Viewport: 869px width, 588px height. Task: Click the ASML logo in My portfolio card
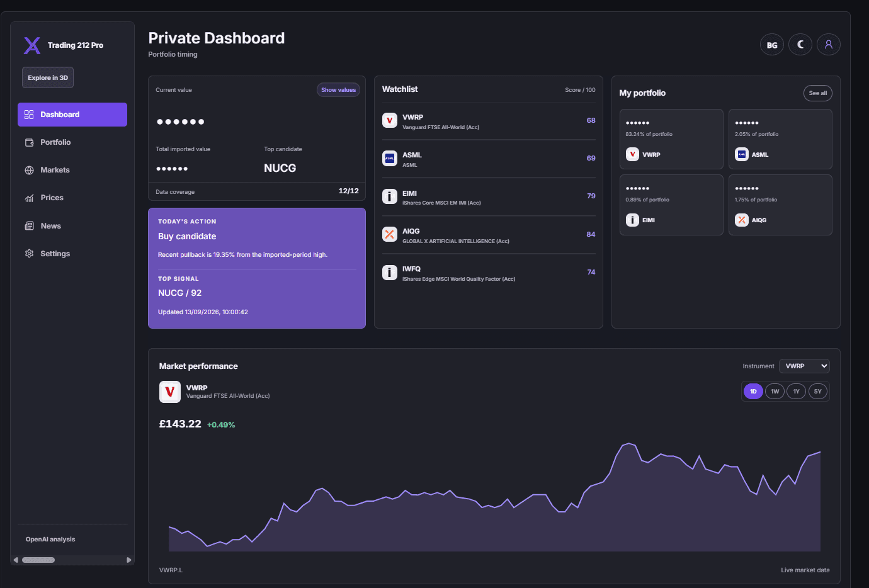(x=742, y=154)
